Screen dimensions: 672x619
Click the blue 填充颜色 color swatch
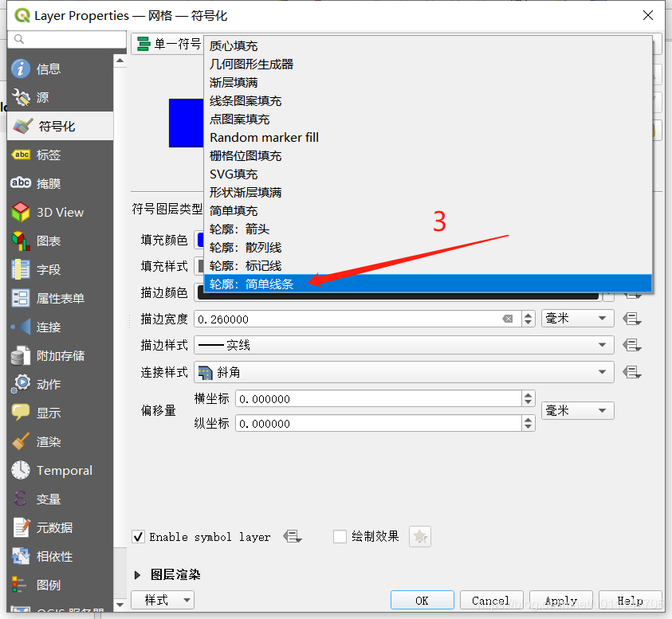click(x=202, y=239)
